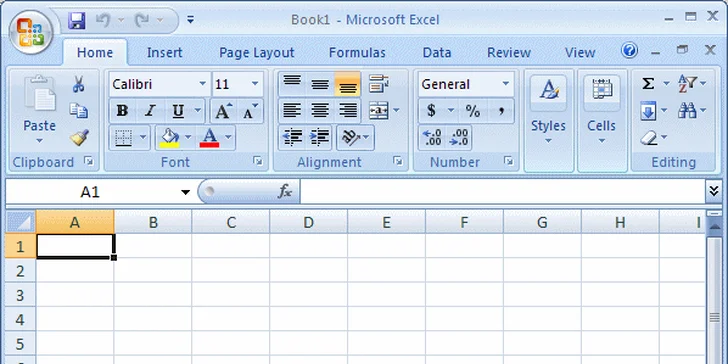728x364 pixels.
Task: Toggle Align Text Right
Action: click(x=347, y=110)
